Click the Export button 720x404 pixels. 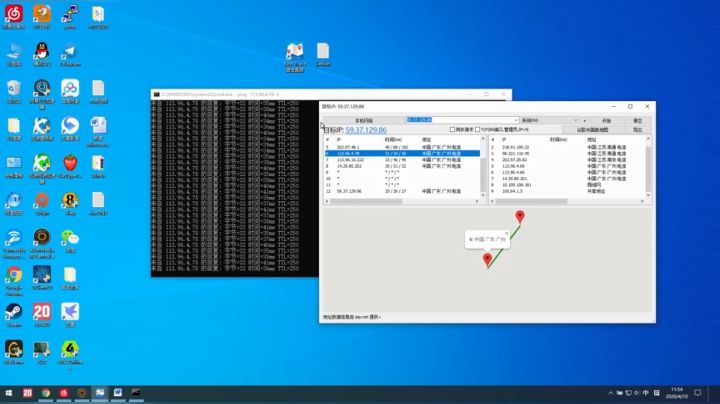(637, 130)
